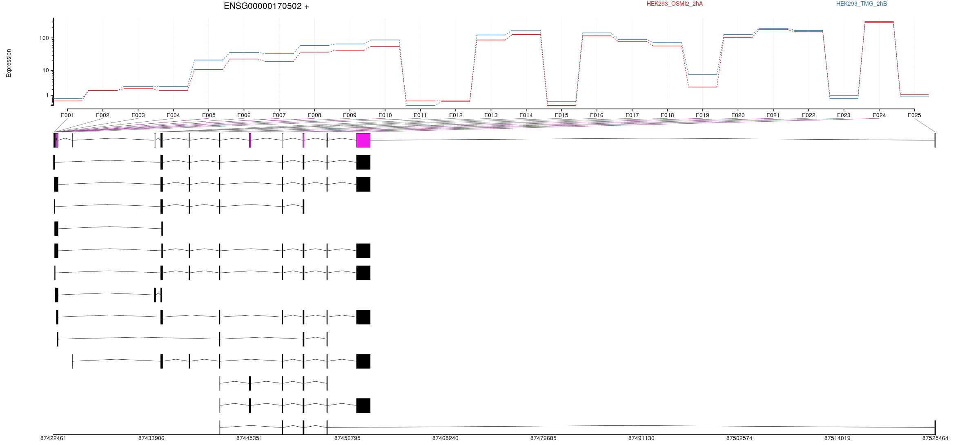980x445 pixels.
Task: Click exon label E004
Action: click(x=173, y=115)
